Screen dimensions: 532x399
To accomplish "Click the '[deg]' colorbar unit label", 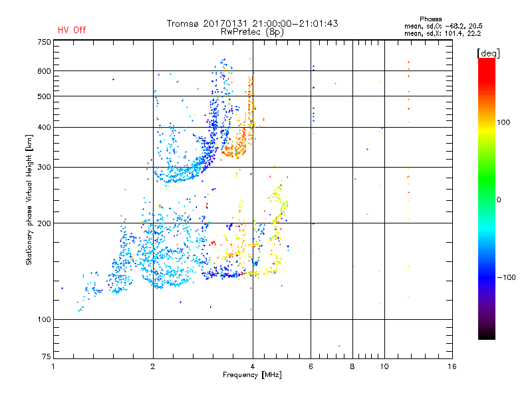I will click(x=488, y=53).
